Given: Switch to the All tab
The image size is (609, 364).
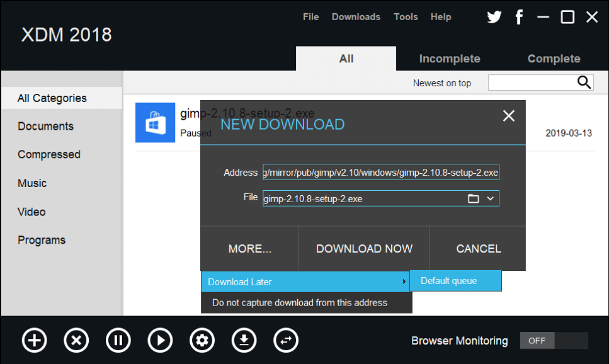Looking at the screenshot, I should pyautogui.click(x=346, y=59).
